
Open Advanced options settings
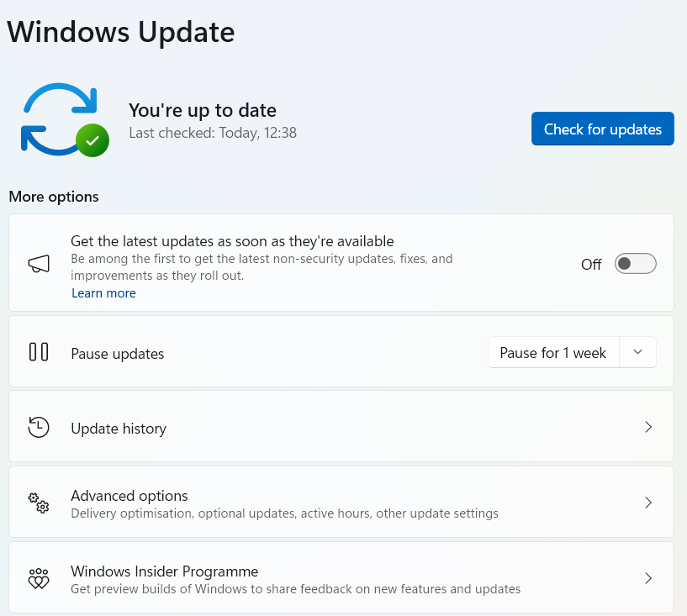pos(336,502)
